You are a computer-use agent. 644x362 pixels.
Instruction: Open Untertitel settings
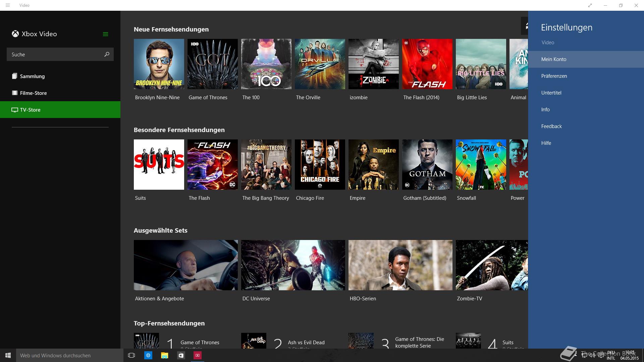click(x=586, y=93)
